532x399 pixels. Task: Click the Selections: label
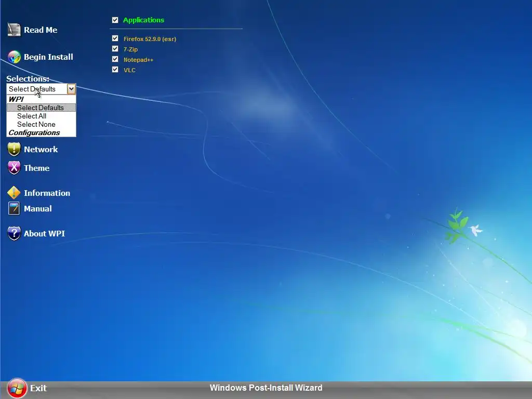pos(28,79)
